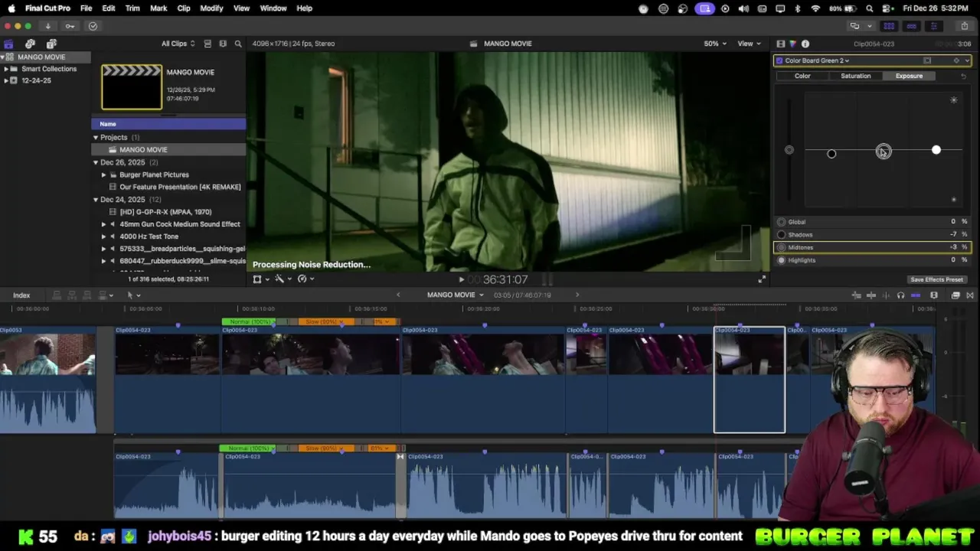Collapse the Projects group
Viewport: 980px width, 551px height.
pos(96,138)
